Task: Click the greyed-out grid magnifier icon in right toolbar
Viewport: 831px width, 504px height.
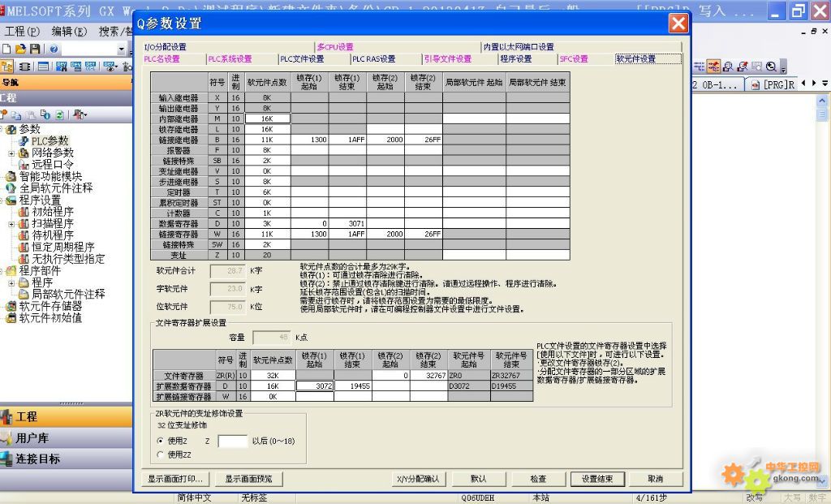Action: click(757, 67)
